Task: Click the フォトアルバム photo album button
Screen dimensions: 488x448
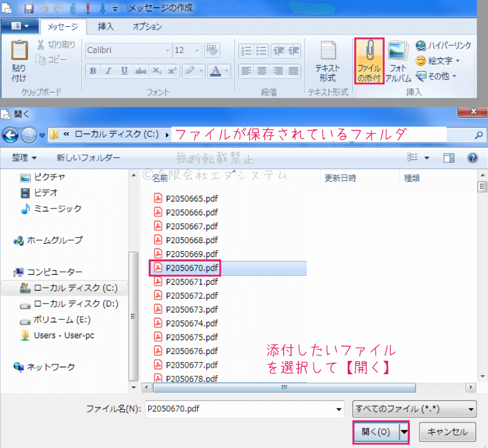Action: pyautogui.click(x=398, y=61)
